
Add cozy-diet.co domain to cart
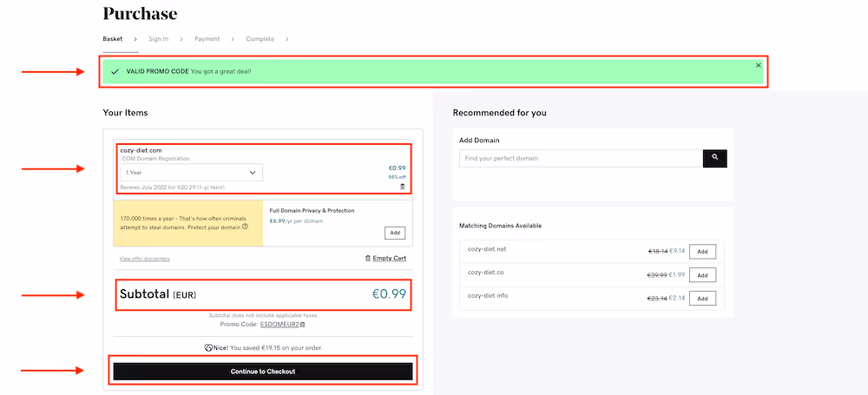pos(702,275)
